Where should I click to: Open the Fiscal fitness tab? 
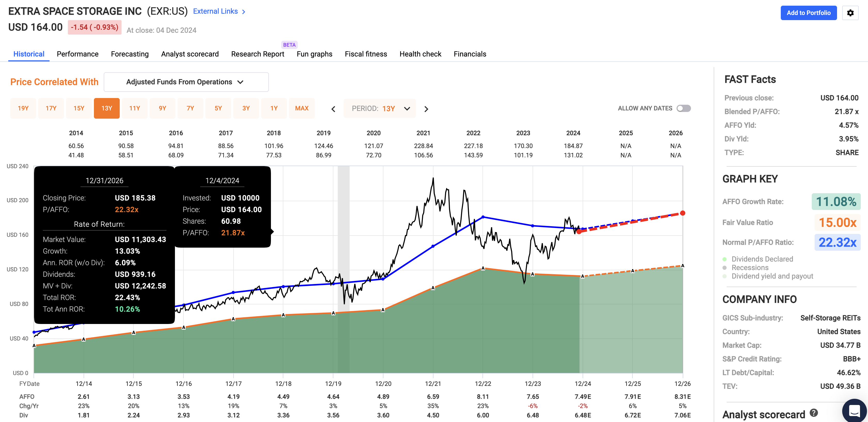pos(366,54)
